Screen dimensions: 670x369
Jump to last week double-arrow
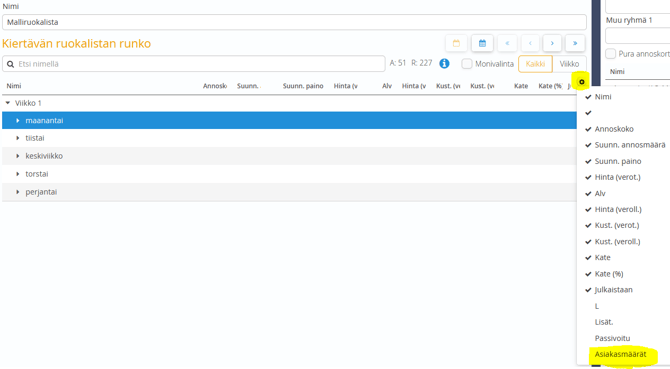pyautogui.click(x=575, y=43)
